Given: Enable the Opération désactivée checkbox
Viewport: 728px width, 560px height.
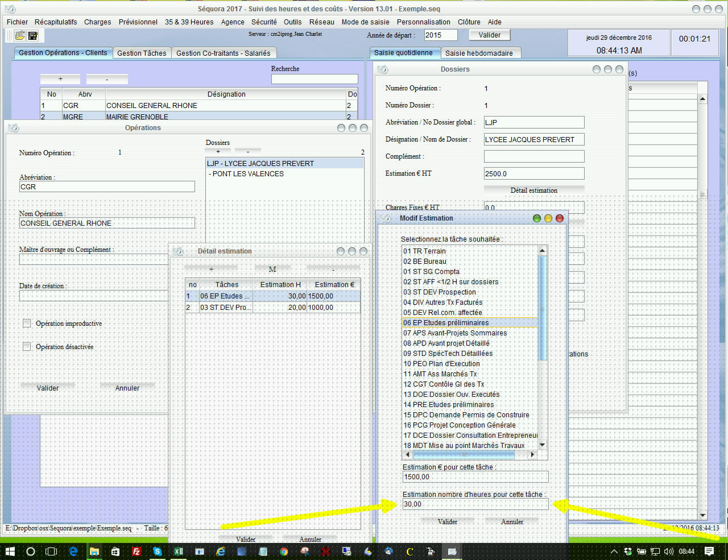Looking at the screenshot, I should pyautogui.click(x=27, y=347).
